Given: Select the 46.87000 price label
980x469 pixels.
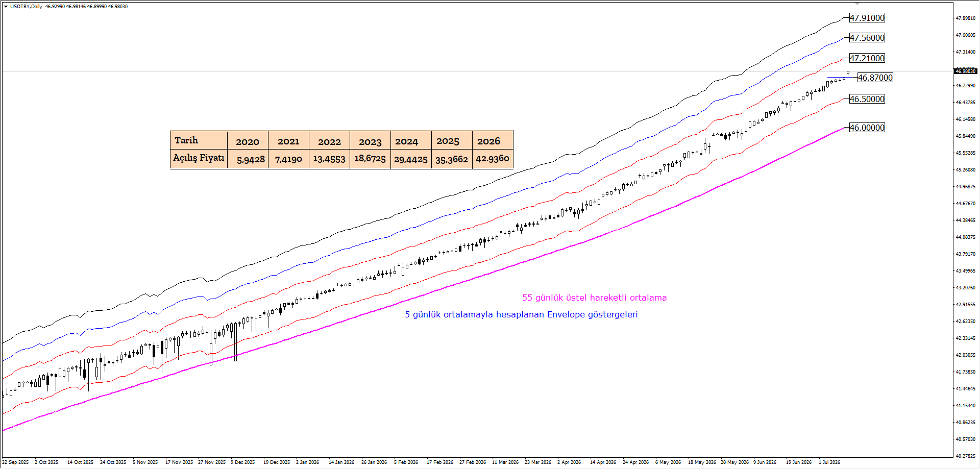Looking at the screenshot, I should pos(875,78).
